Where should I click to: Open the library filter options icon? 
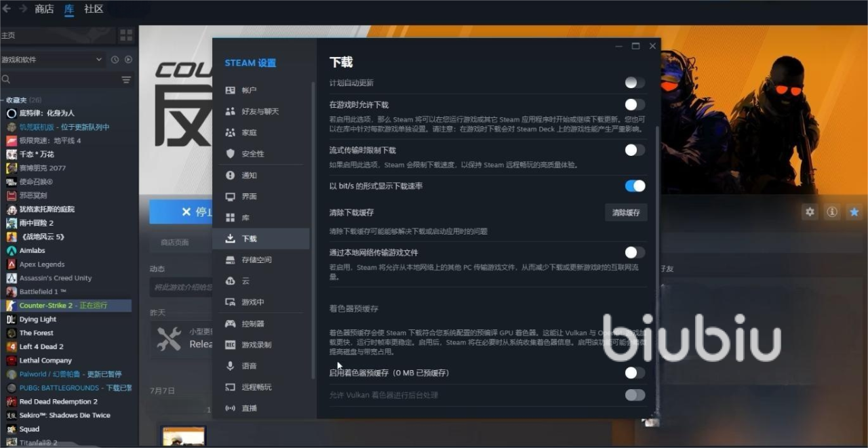126,80
